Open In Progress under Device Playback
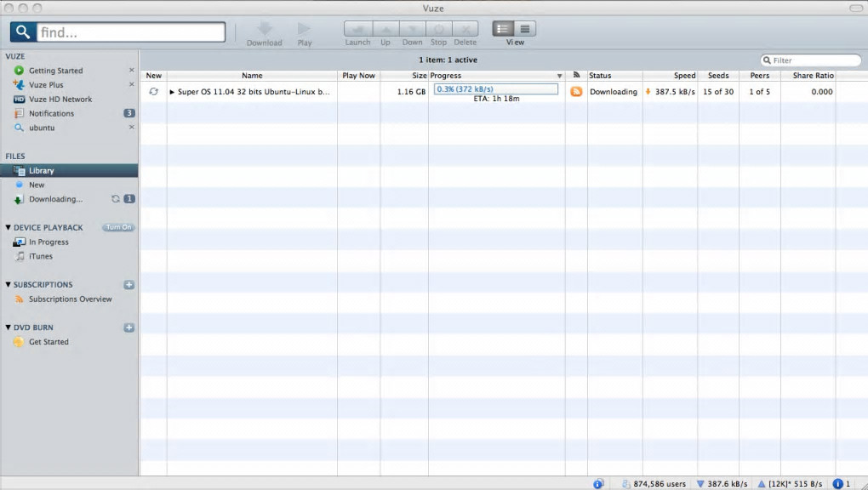The width and height of the screenshot is (868, 490). point(49,242)
